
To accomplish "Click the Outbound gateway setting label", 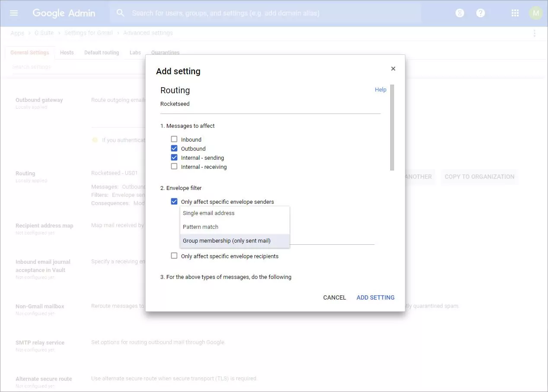I will [39, 100].
